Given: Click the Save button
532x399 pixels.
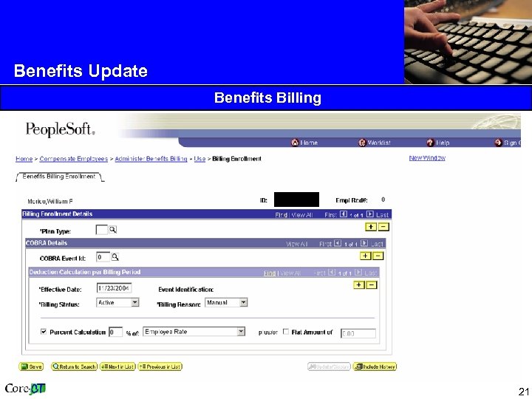Looking at the screenshot, I should (x=31, y=366).
